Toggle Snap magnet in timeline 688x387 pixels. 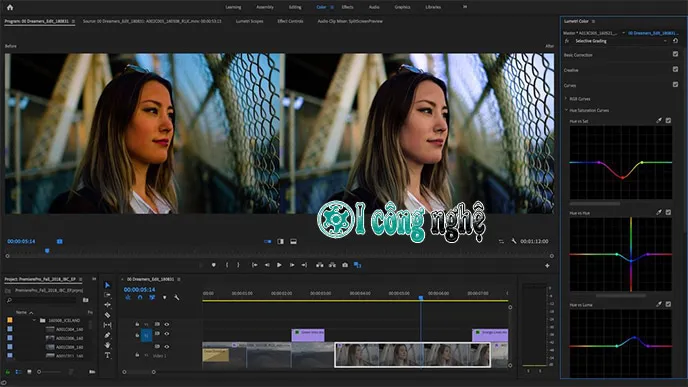(x=140, y=297)
